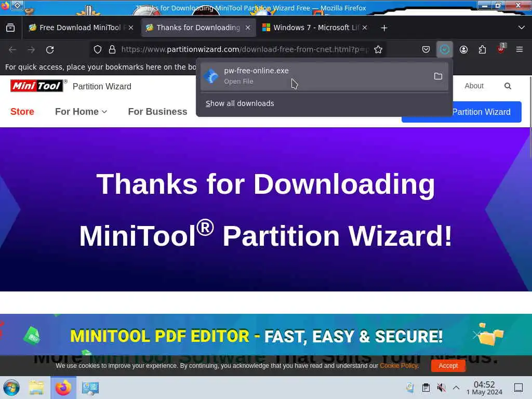Read the Cookie Policy link
The image size is (532, 399).
pyautogui.click(x=398, y=366)
